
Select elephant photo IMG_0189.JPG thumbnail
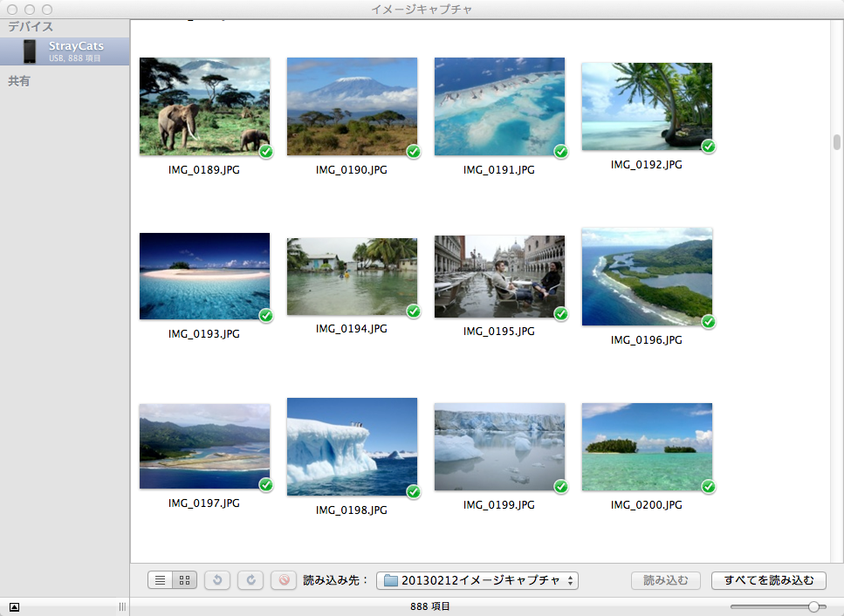click(x=204, y=106)
